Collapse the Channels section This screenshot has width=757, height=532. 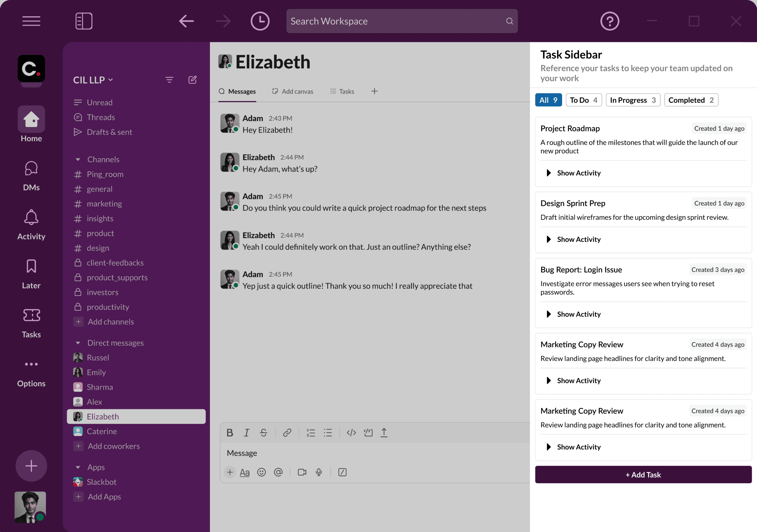pos(78,160)
